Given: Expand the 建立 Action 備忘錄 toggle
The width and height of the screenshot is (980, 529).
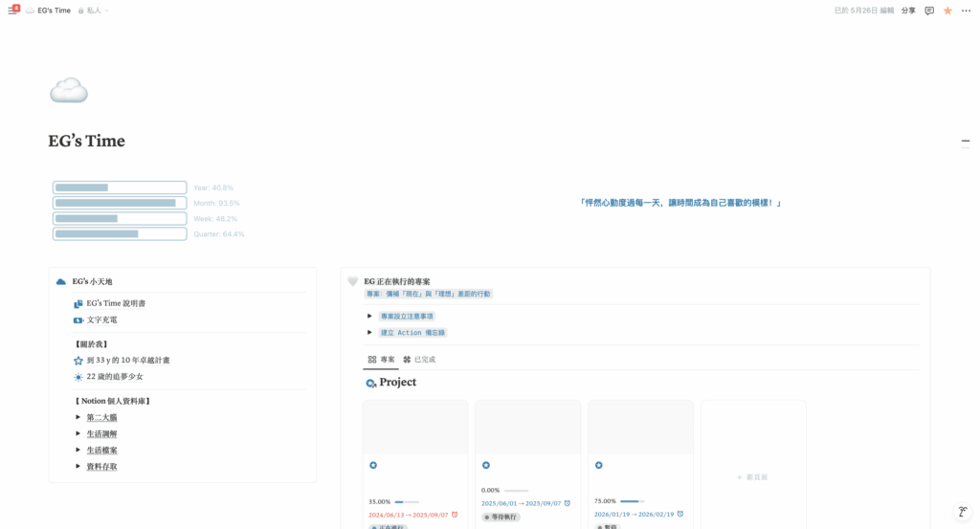Looking at the screenshot, I should (370, 332).
